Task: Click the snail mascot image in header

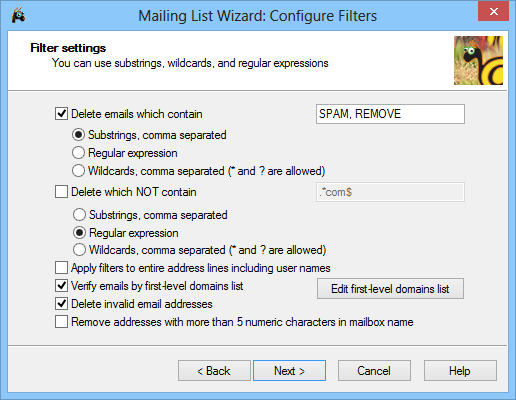Action: tap(478, 60)
